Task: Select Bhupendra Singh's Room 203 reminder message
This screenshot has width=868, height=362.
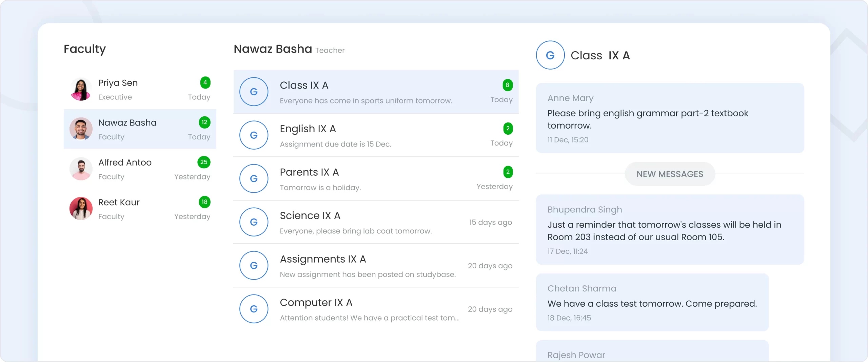Action: (670, 230)
